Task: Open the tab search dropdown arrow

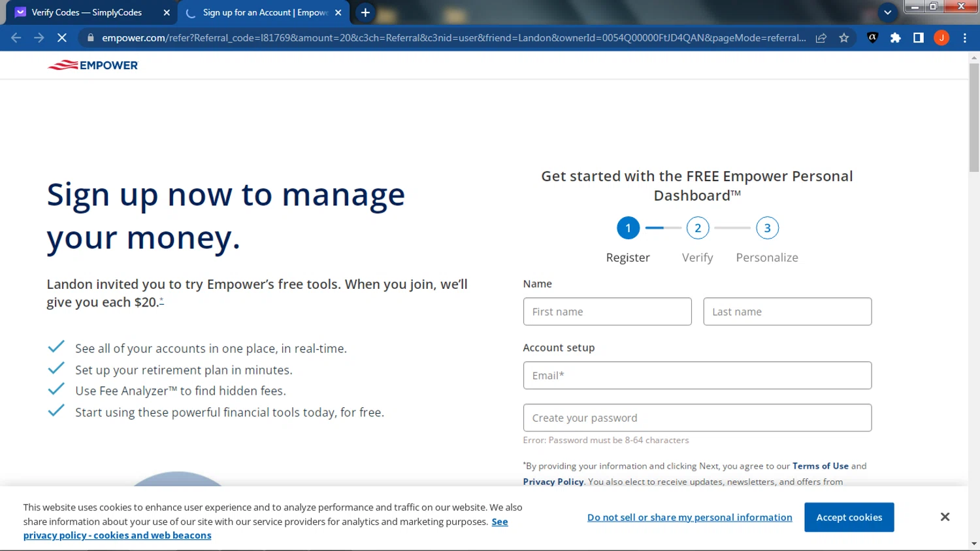Action: pyautogui.click(x=887, y=12)
